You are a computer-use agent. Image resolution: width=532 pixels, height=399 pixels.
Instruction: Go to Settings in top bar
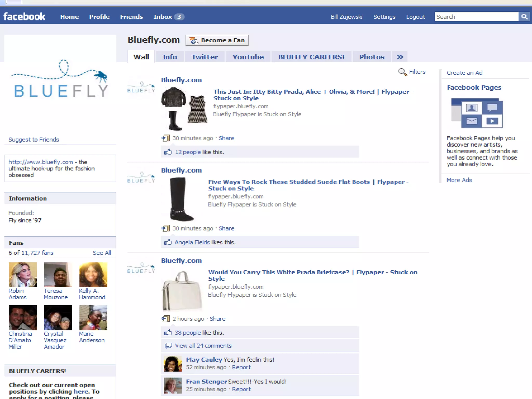384,17
